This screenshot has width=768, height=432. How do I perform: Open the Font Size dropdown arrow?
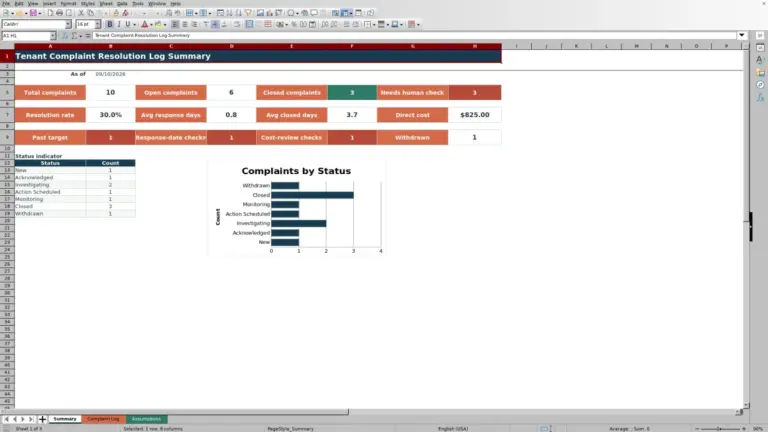tap(97, 24)
